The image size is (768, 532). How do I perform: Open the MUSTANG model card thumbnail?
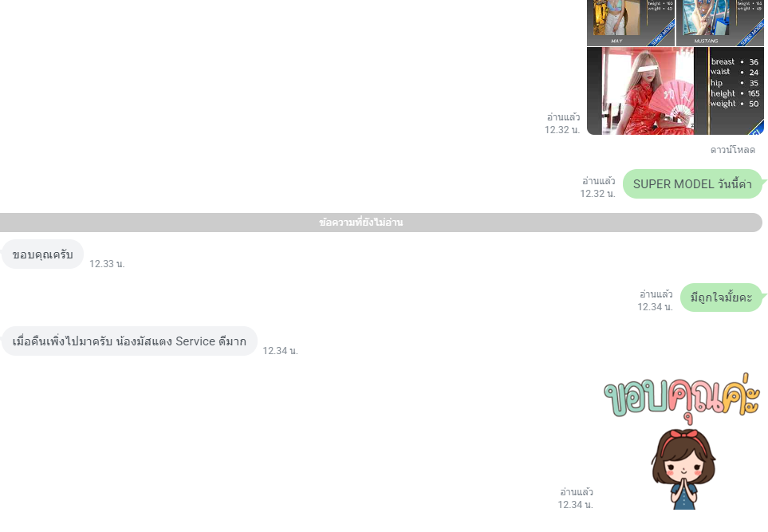719,22
